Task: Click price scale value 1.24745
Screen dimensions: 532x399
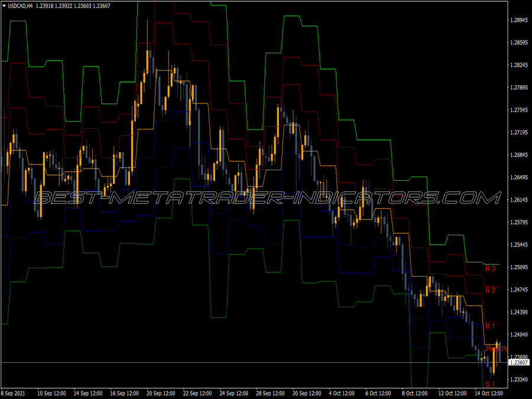Action: point(519,290)
